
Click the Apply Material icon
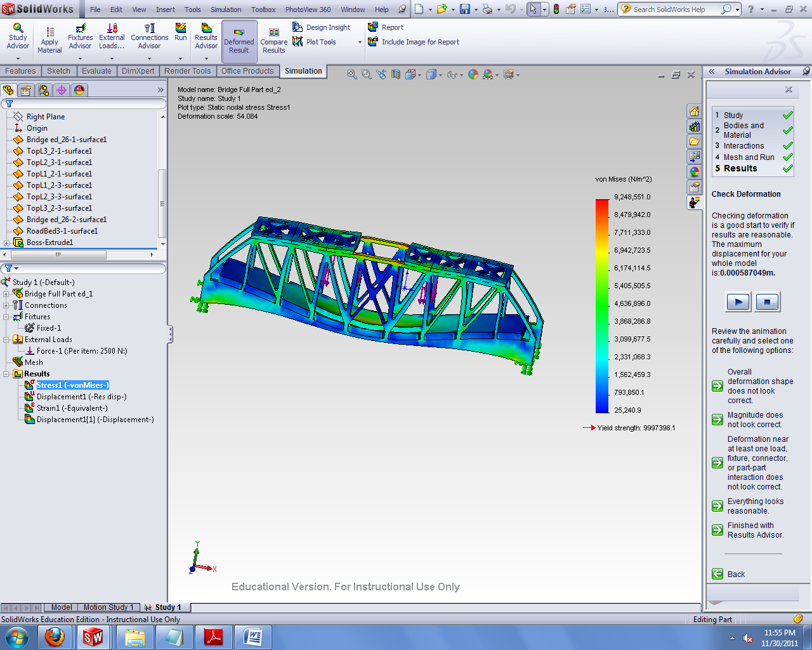click(x=49, y=40)
